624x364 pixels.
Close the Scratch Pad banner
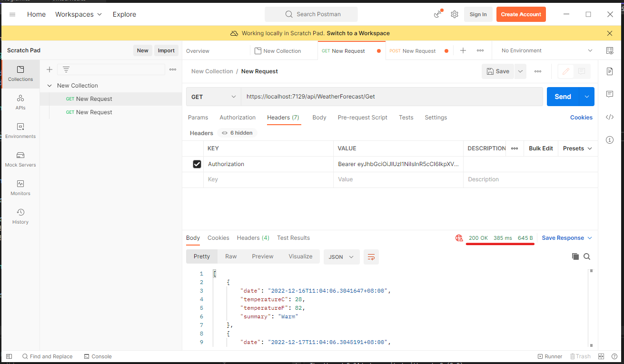click(x=610, y=33)
